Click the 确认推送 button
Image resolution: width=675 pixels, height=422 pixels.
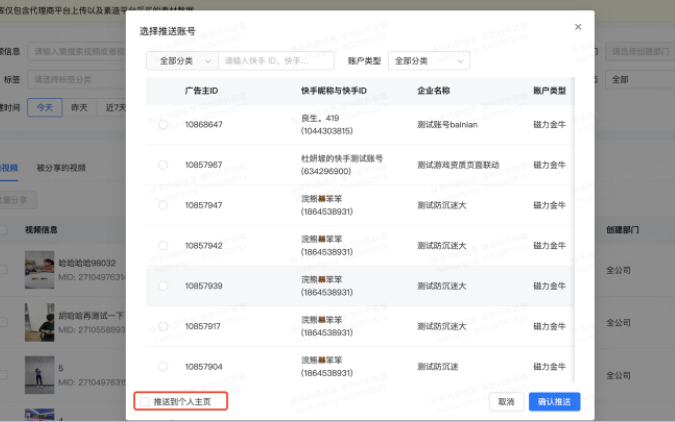[554, 402]
